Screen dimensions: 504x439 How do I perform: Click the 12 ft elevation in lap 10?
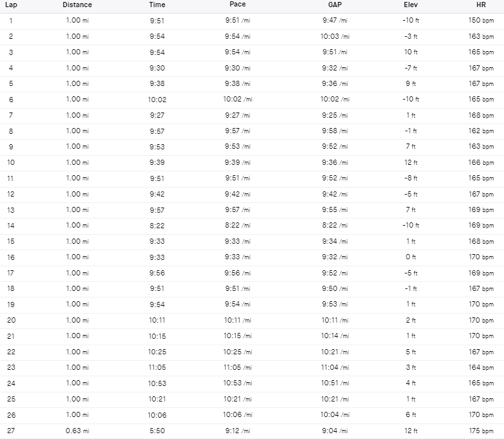coord(410,162)
